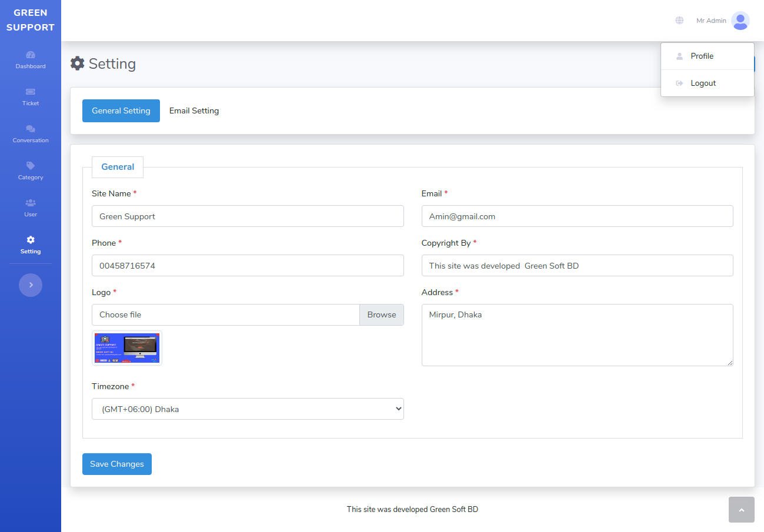Select the Category tag icon
The height and width of the screenshot is (532, 764).
coord(31,166)
